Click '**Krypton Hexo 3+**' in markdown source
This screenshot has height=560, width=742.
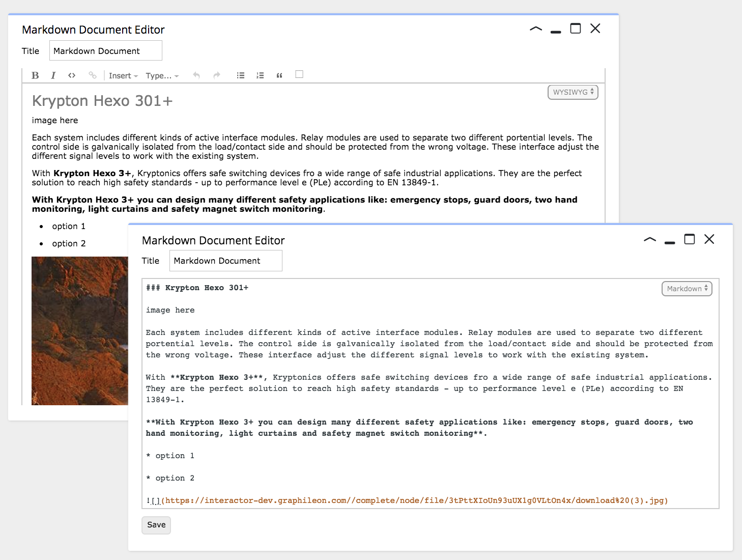(x=217, y=377)
